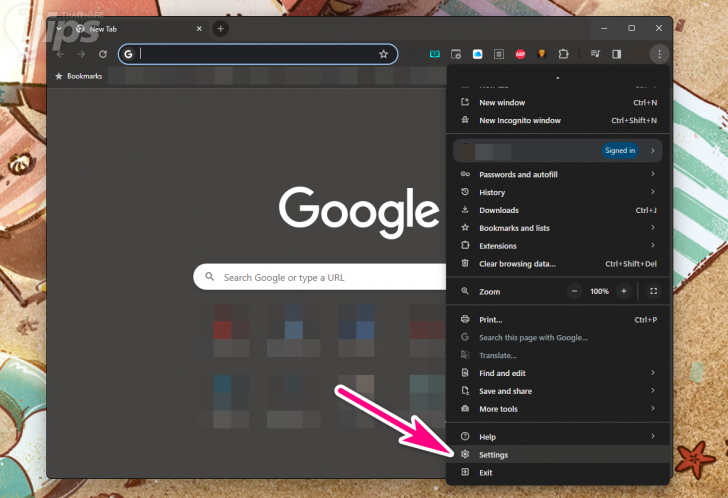Viewport: 728px width, 498px height.
Task: Click Exit to quit Chrome
Action: tap(559, 472)
